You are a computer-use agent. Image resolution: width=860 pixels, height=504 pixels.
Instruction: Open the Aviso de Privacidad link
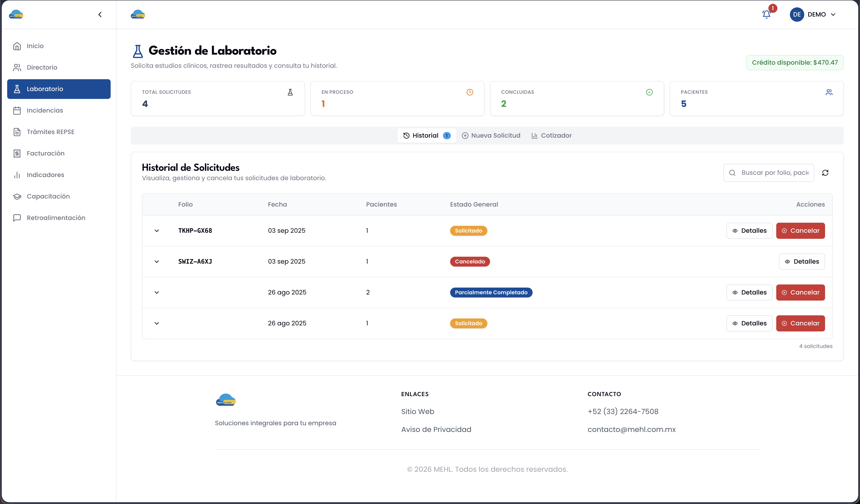(x=436, y=430)
